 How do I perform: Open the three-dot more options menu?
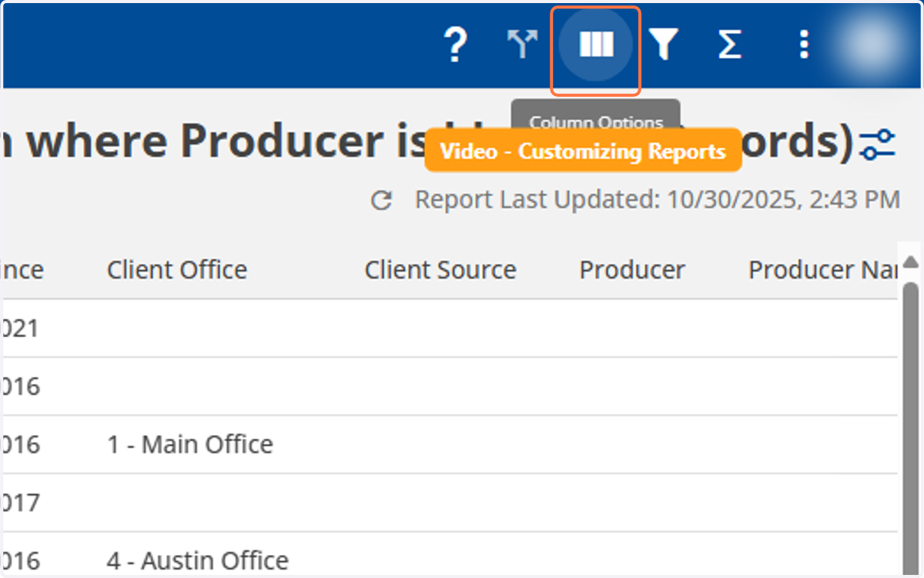tap(804, 45)
